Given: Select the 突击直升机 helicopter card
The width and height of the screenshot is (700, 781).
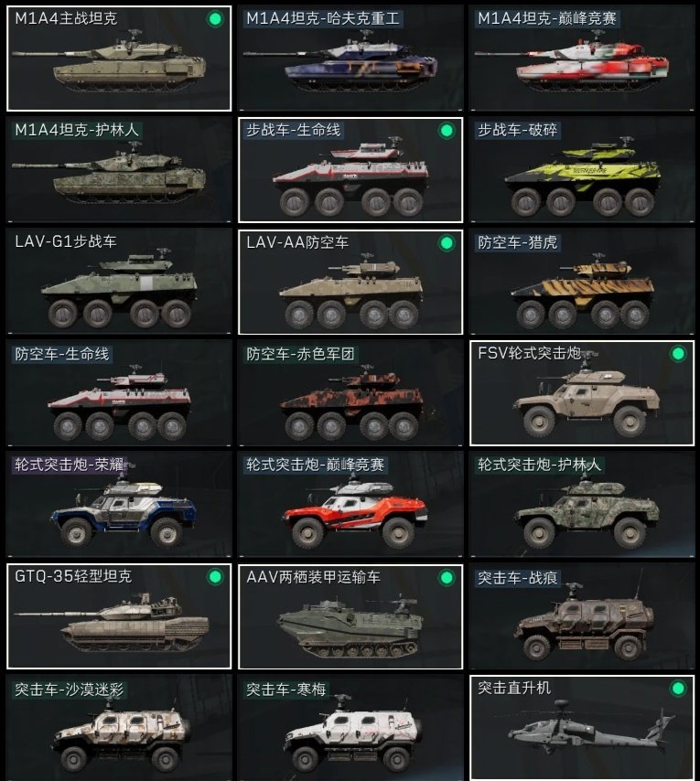Looking at the screenshot, I should pyautogui.click(x=582, y=728).
